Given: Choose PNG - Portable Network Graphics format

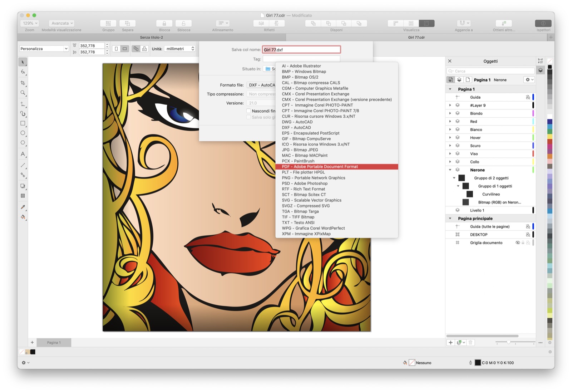Looking at the screenshot, I should 337,178.
